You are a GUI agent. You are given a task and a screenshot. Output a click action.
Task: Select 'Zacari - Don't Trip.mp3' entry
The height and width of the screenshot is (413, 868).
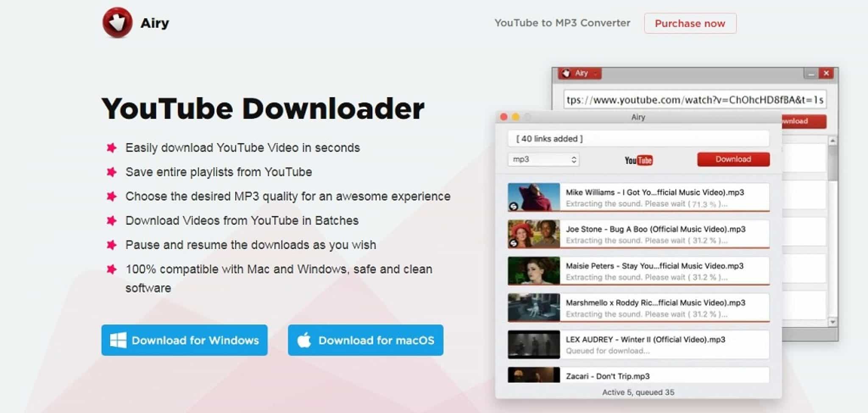[x=608, y=376]
